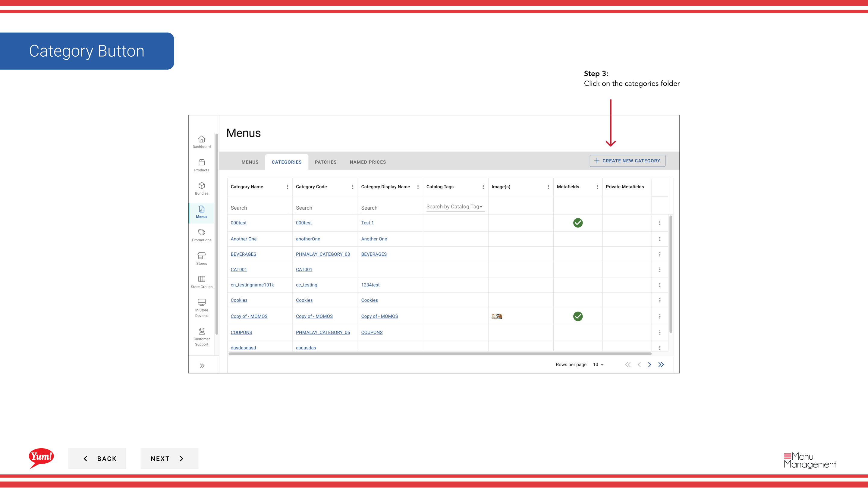Open Catalog Tags column options menu

483,186
